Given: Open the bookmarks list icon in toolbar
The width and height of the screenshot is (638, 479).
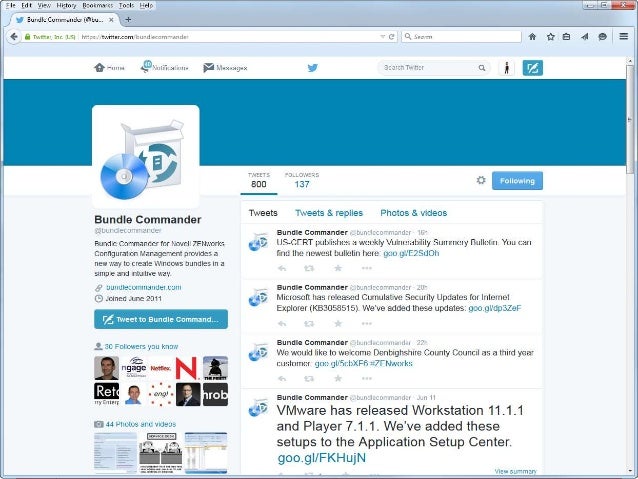Looking at the screenshot, I should click(566, 37).
